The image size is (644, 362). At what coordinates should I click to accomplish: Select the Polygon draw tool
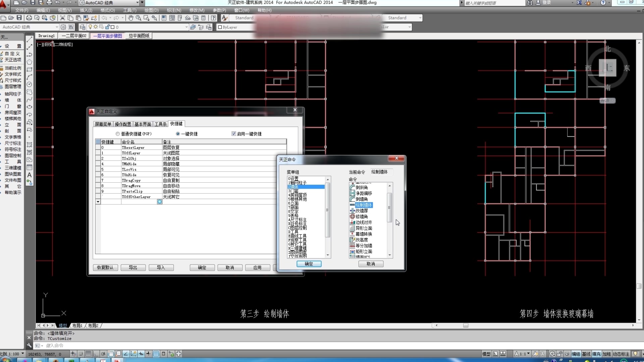[30, 62]
